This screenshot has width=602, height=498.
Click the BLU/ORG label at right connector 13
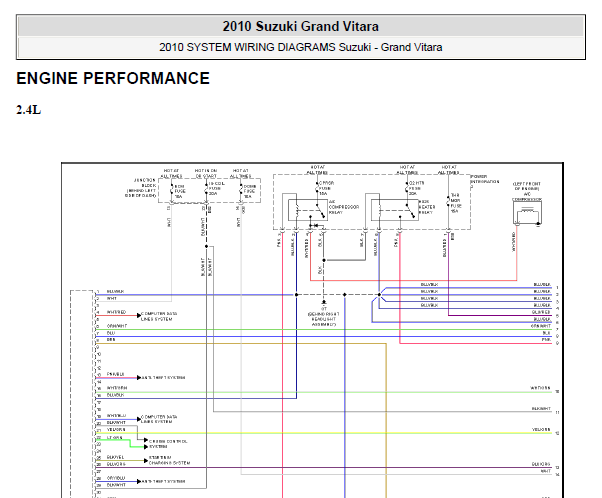point(541,464)
